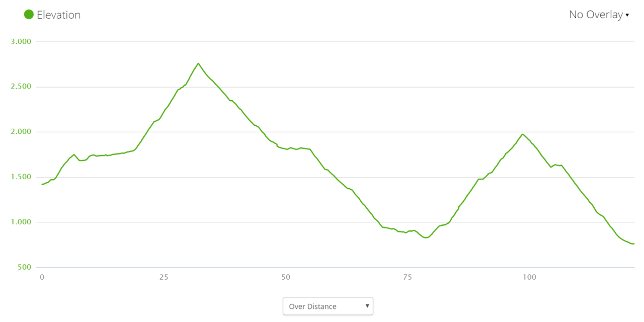Click the arrow beside No Overlay
Screen dimensions: 644x322
point(627,16)
